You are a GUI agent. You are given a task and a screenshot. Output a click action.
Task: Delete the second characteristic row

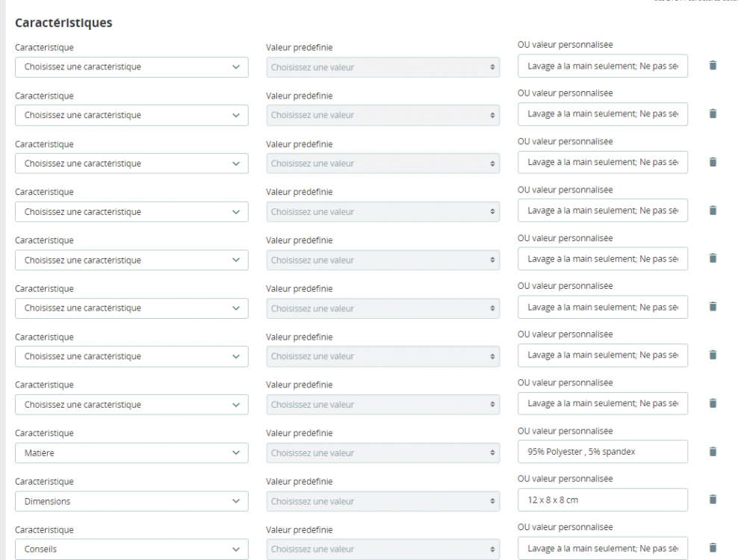(713, 113)
